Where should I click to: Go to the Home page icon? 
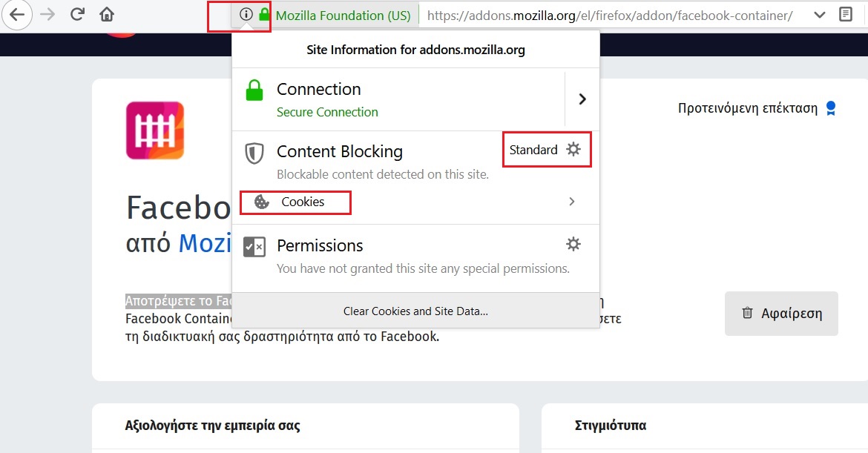click(107, 14)
